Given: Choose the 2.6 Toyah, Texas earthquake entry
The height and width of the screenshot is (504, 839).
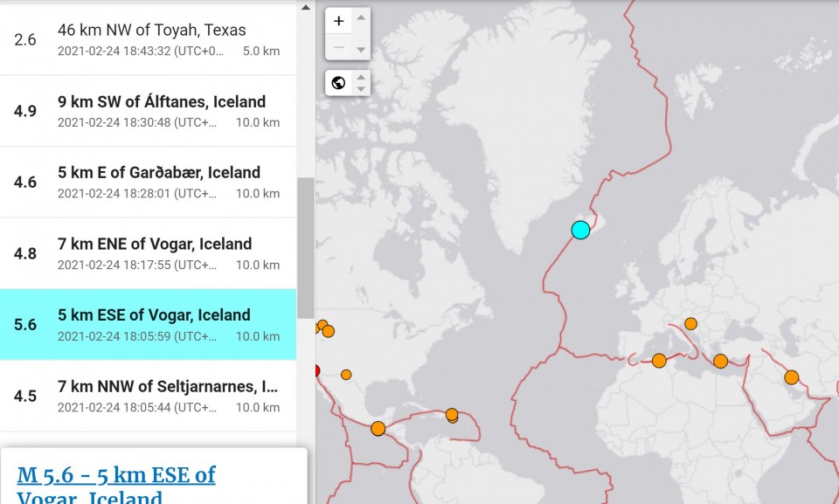Looking at the screenshot, I should pyautogui.click(x=147, y=39).
